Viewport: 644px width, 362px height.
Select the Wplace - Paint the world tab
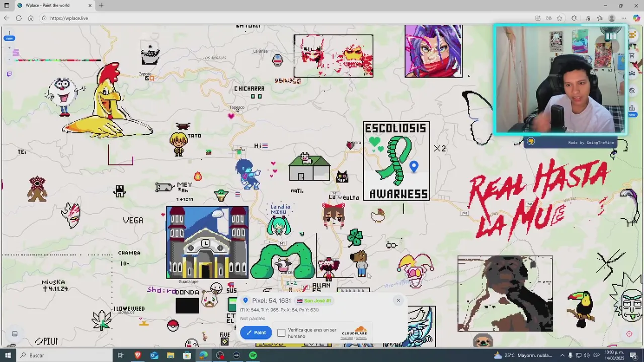coord(54,6)
